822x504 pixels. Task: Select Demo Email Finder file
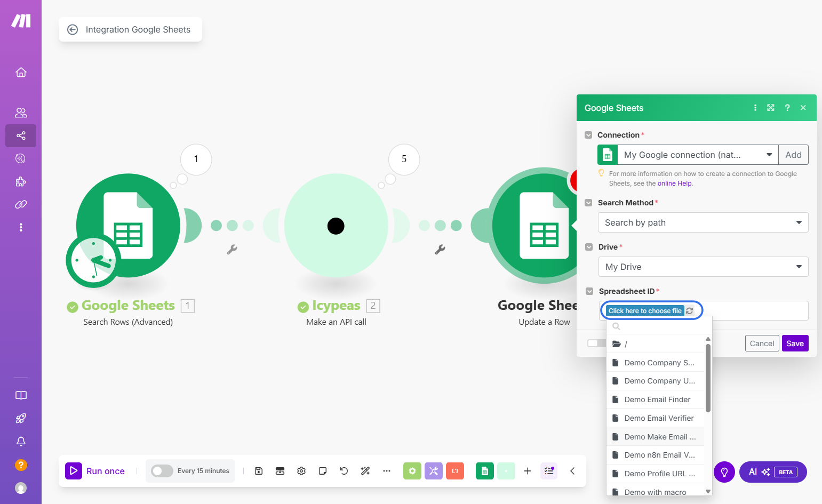tap(656, 399)
